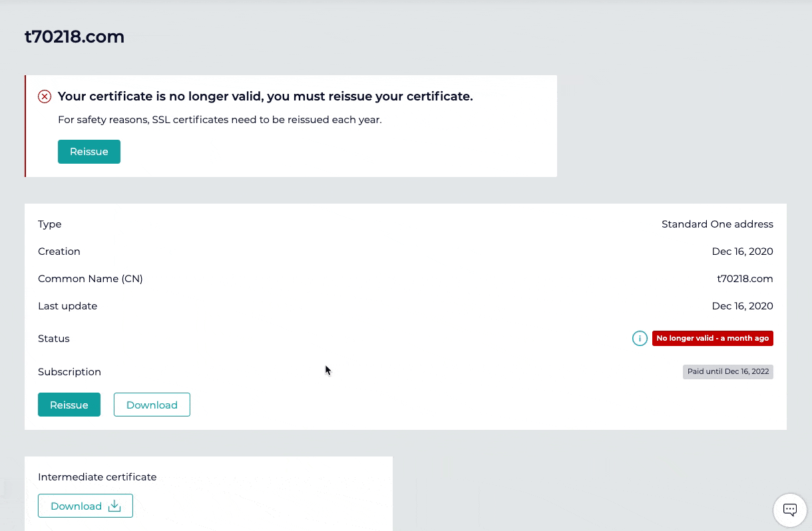Click the t70218.com page heading
Screen dimensions: 812x531
click(x=75, y=37)
